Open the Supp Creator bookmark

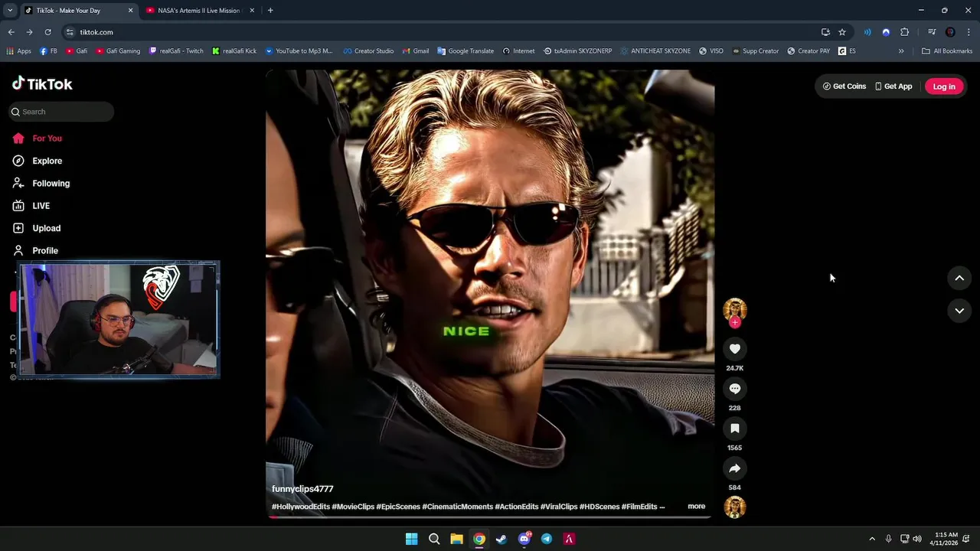click(755, 51)
